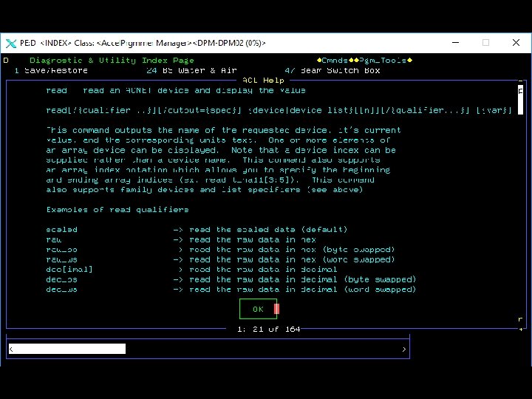Click the bottom 'r' scroll marker at right edge
The image size is (532, 399).
(x=520, y=319)
